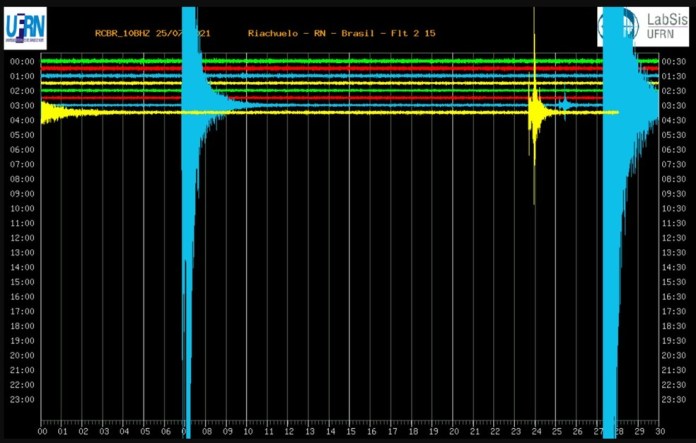Viewport: 696px width, 443px height.
Task: Click minute marker 15 on bottom axis
Action: (350, 432)
